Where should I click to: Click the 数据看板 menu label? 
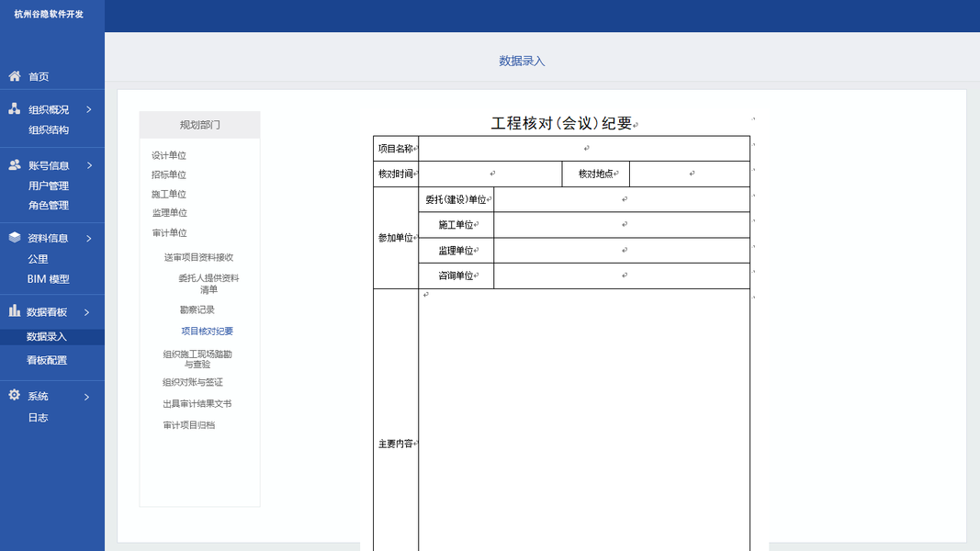(x=46, y=311)
